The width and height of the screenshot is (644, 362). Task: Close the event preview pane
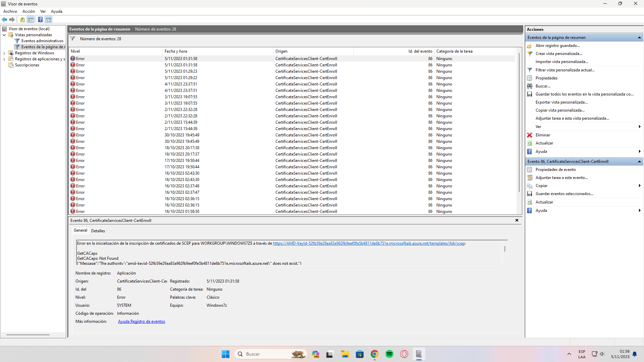[x=517, y=220]
